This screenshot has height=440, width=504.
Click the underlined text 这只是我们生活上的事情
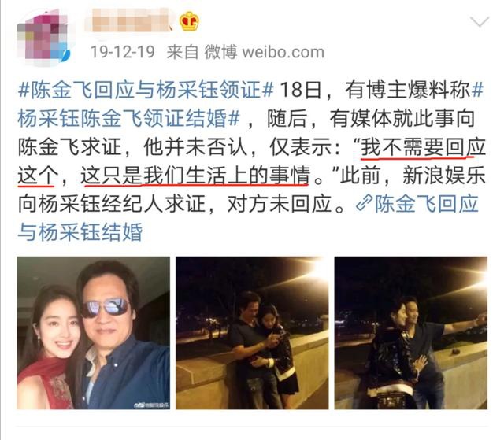195,176
